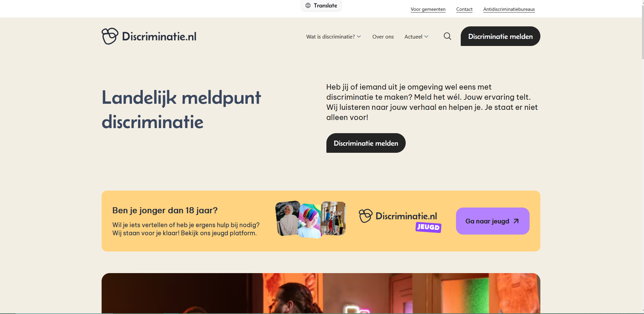Click the rainbow-hair child photo thumbnail
Image resolution: width=644 pixels, height=314 pixels.
coord(310,221)
